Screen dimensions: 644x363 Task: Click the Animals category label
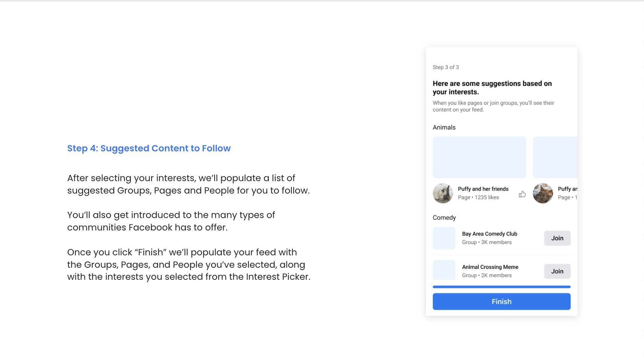tap(444, 127)
